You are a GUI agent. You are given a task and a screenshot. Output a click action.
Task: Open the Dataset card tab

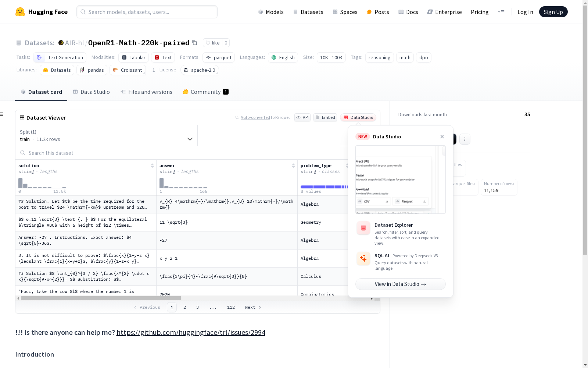(x=41, y=92)
